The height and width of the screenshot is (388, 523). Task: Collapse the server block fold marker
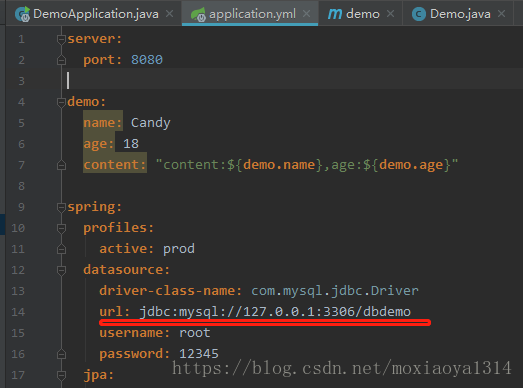[61, 40]
